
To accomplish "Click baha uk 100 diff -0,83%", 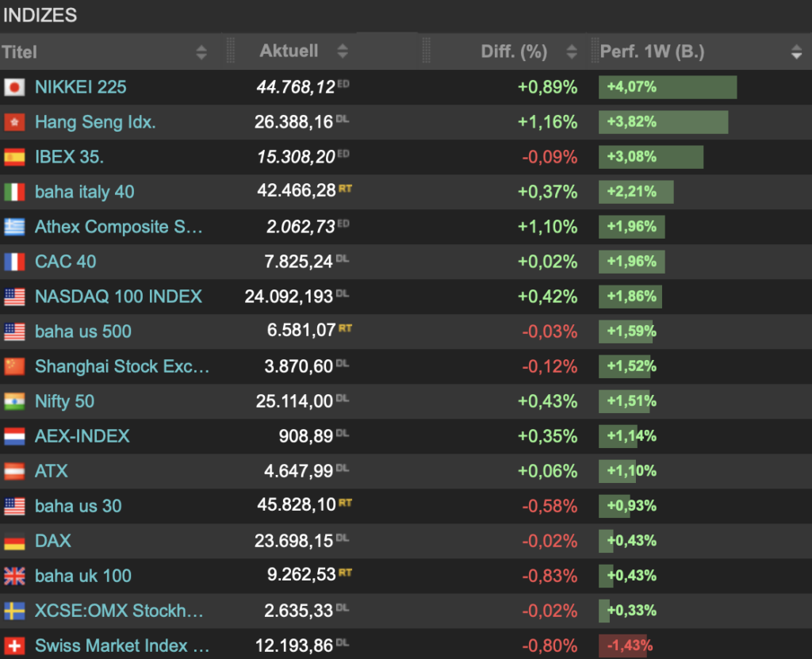I will 550,576.
